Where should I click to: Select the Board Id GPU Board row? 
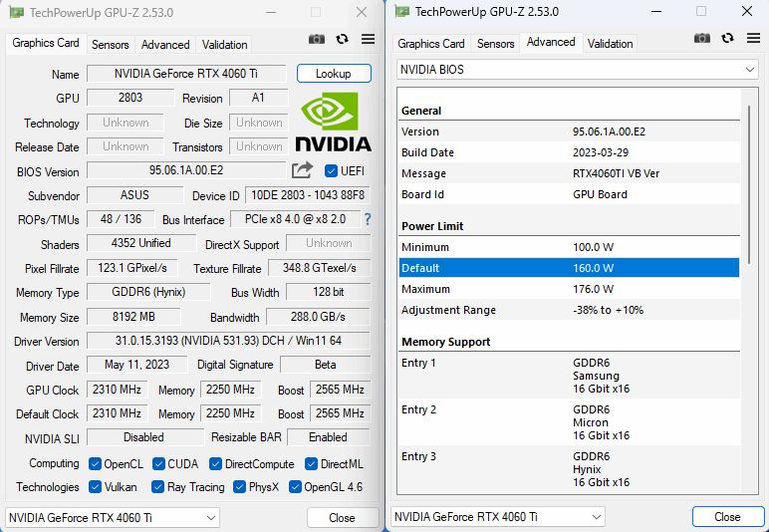569,194
